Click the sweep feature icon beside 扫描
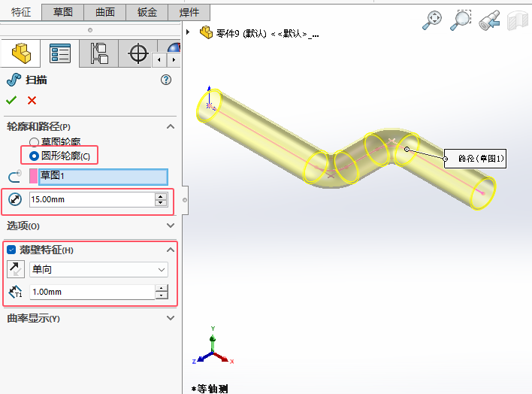The image size is (532, 394). coord(14,80)
